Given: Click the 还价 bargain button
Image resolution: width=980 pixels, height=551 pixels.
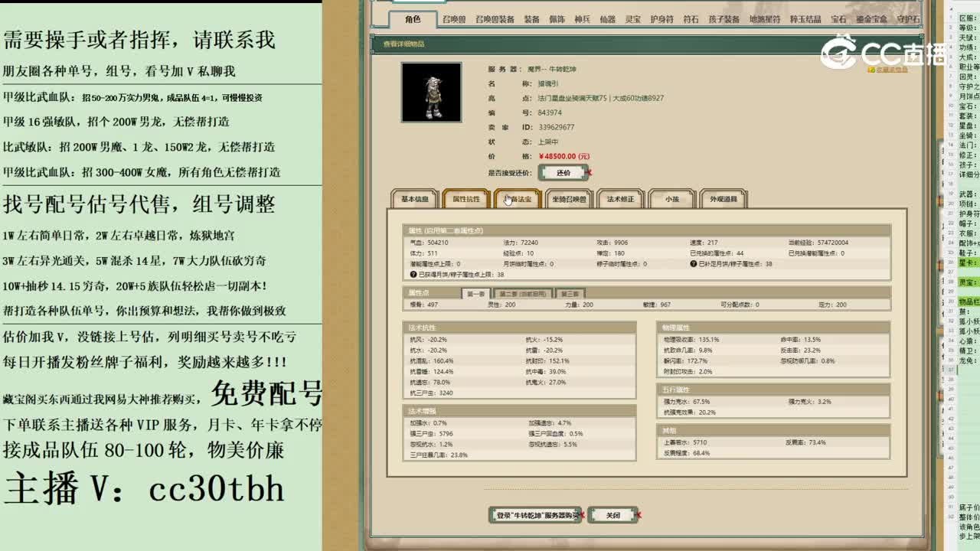Looking at the screenshot, I should click(x=563, y=173).
